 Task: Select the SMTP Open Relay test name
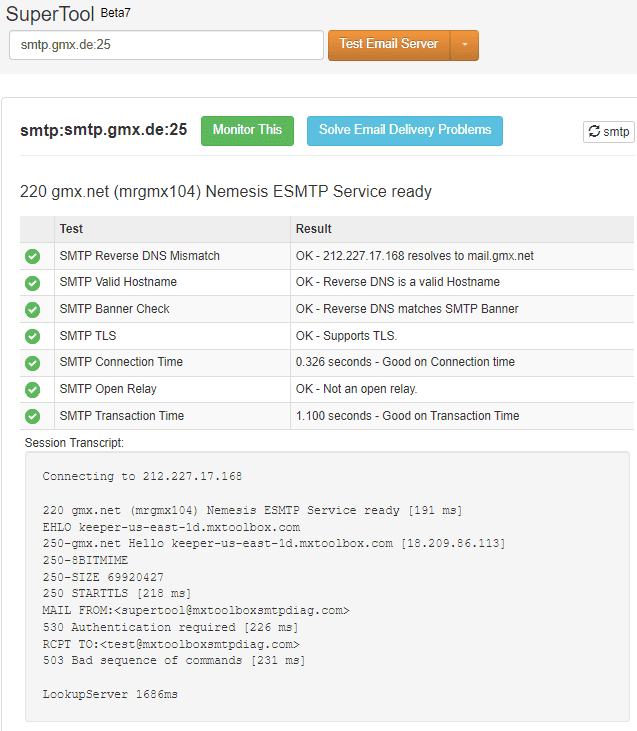click(108, 389)
